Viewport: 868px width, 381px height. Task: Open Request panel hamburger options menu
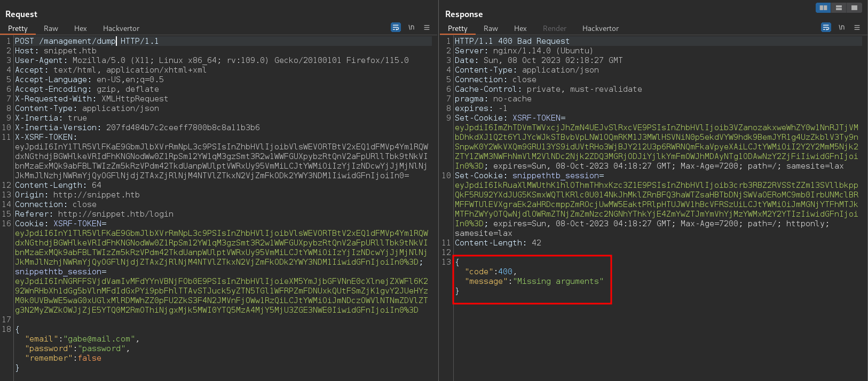427,27
